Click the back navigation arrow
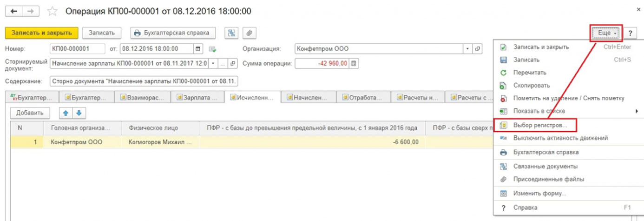This screenshot has width=644, height=221. click(13, 11)
